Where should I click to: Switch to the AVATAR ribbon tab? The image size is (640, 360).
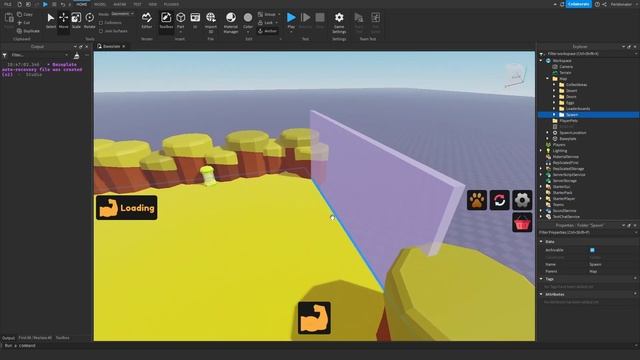pos(120,4)
